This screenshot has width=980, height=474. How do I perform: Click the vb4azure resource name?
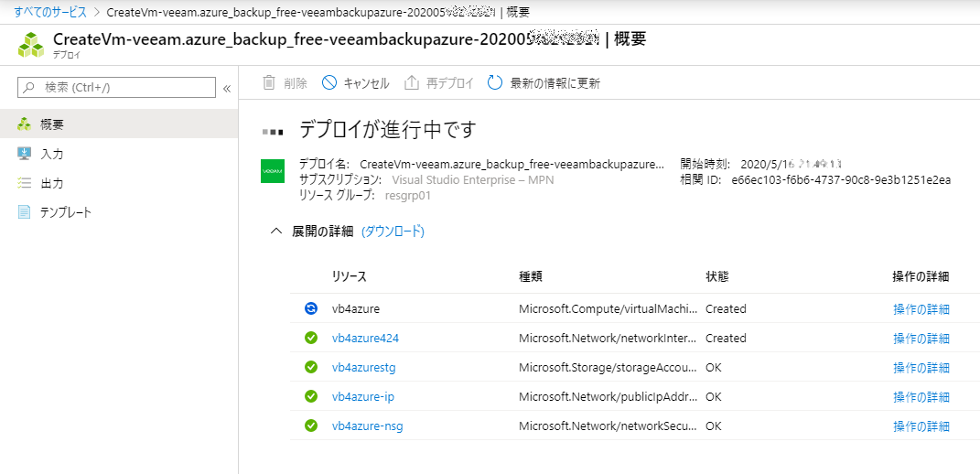coord(356,309)
